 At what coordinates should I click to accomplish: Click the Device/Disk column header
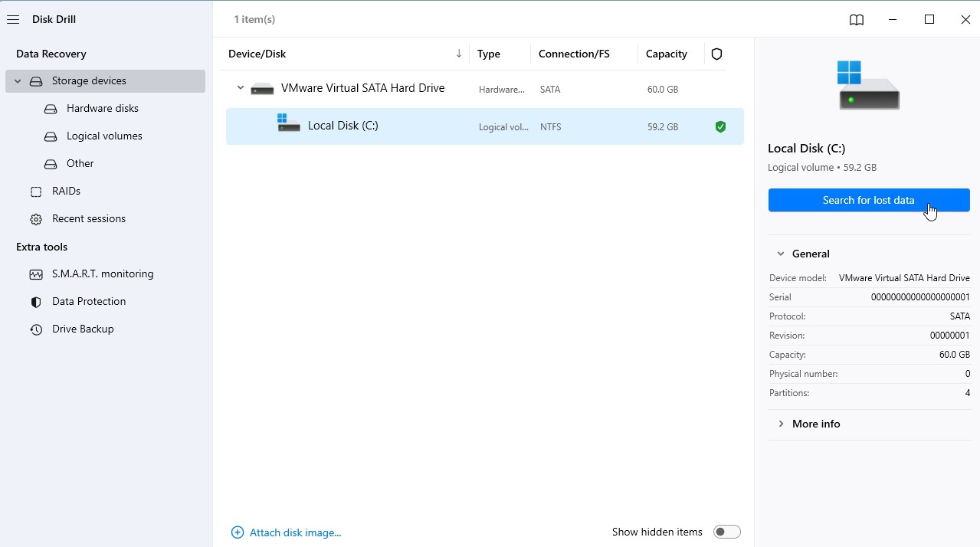click(x=257, y=54)
